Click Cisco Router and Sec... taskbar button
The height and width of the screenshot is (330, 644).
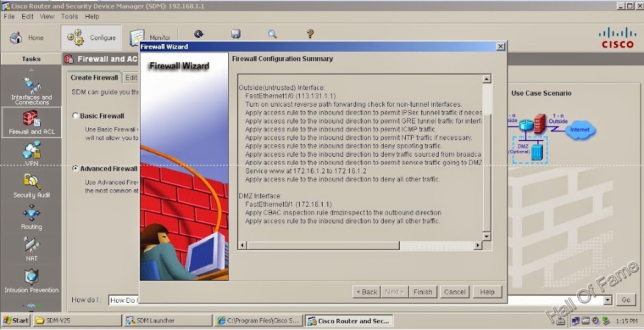click(x=349, y=321)
